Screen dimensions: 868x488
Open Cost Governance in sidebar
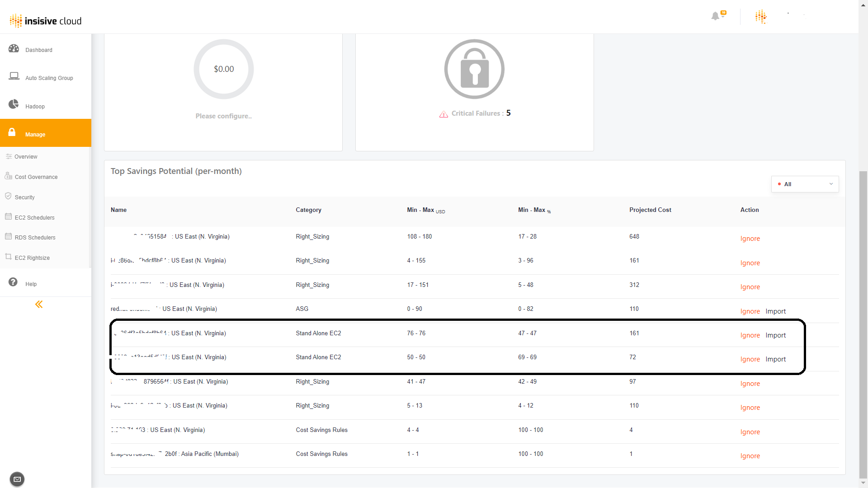[x=36, y=177]
